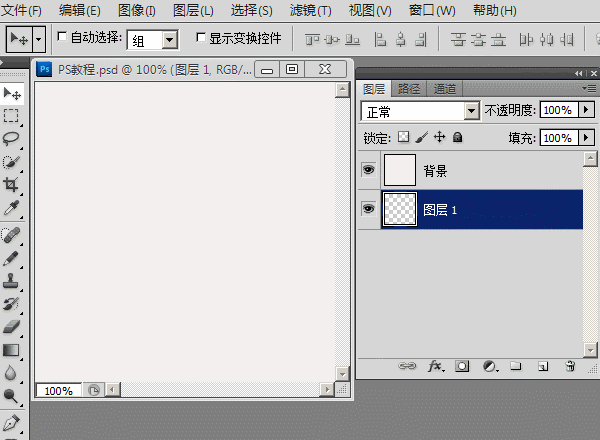Select the Gradient tool

pyautogui.click(x=11, y=350)
